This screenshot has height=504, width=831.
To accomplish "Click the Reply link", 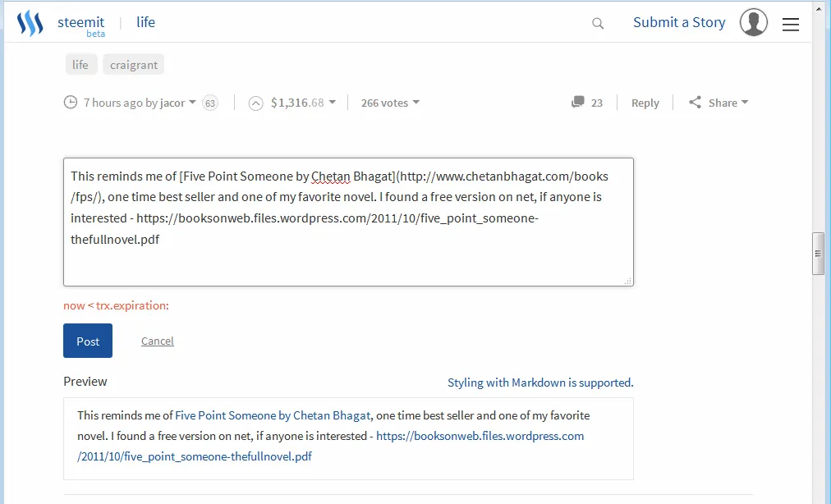I will pyautogui.click(x=645, y=103).
